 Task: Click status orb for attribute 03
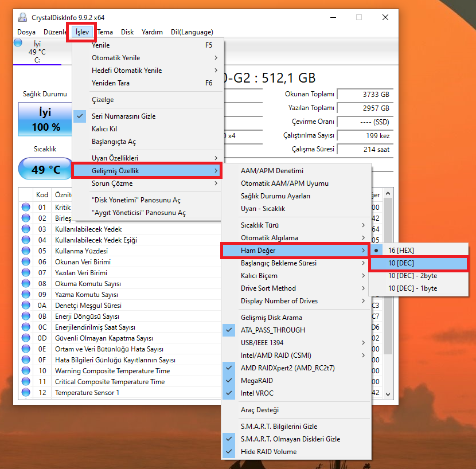click(26, 229)
